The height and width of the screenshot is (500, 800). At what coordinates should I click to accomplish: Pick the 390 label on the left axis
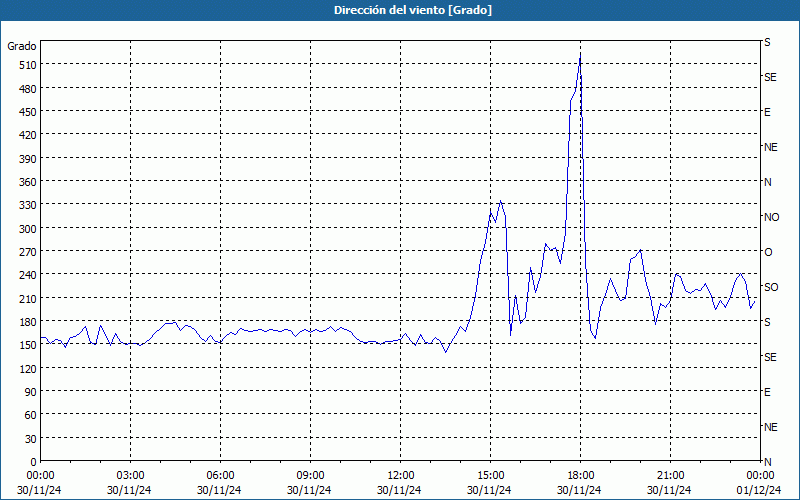[x=28, y=159]
